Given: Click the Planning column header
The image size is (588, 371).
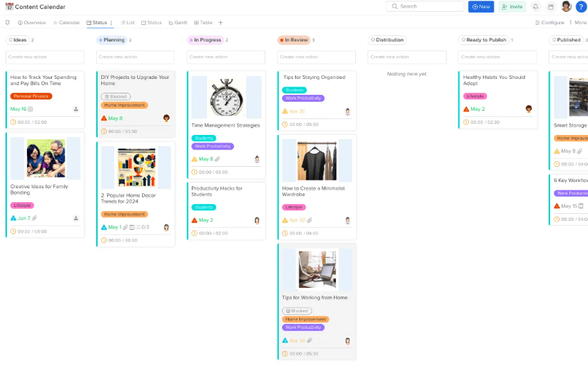Looking at the screenshot, I should (x=112, y=40).
